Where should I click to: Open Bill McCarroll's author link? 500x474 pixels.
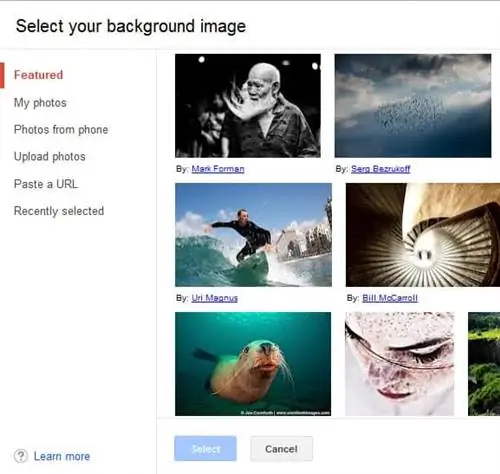point(390,298)
